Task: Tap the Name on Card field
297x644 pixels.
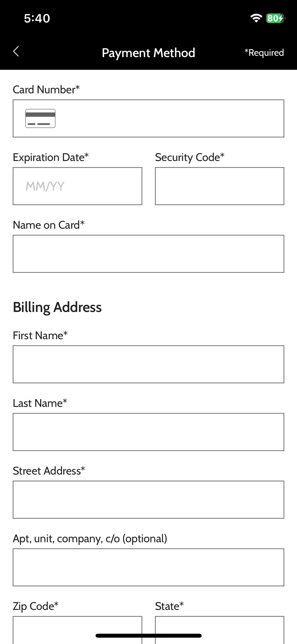Action: click(x=148, y=254)
